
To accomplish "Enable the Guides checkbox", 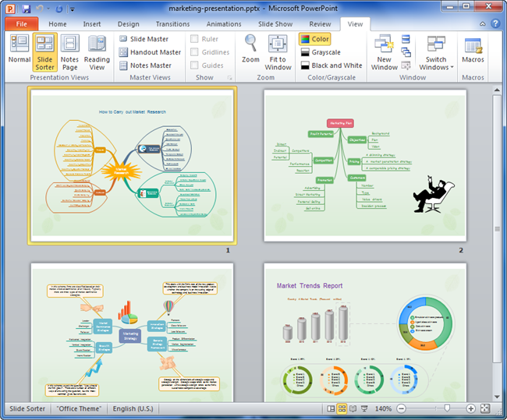I will (x=195, y=65).
